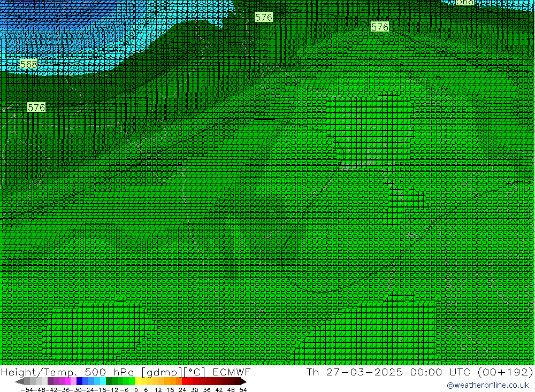
Task: Click the 54 value on the temperature scale
Action: pos(243,390)
